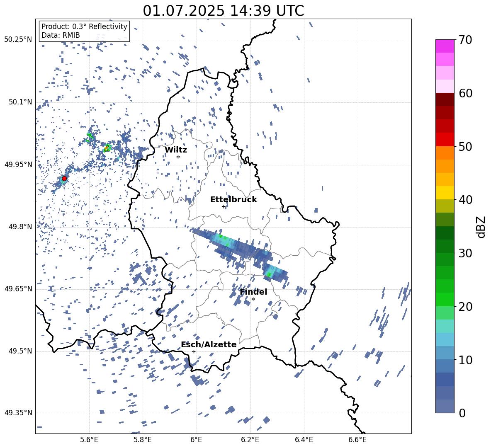
Task: Click the 6°E longitude label
Action: point(196,440)
